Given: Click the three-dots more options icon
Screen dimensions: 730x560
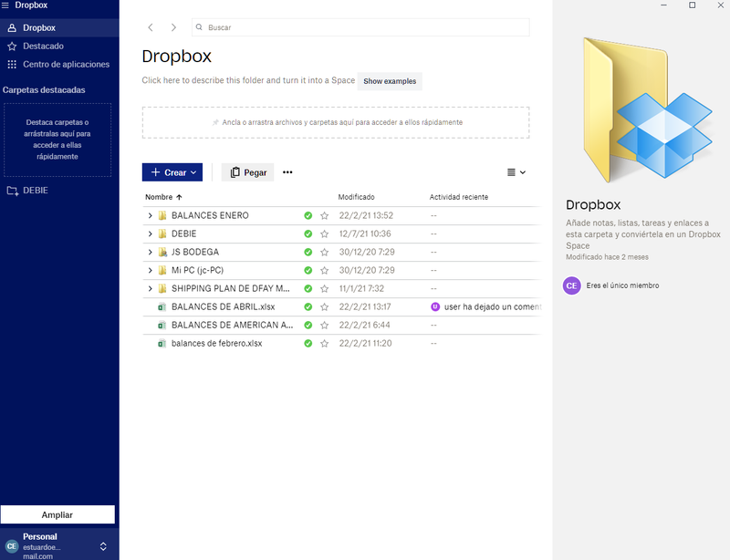Looking at the screenshot, I should tap(287, 172).
